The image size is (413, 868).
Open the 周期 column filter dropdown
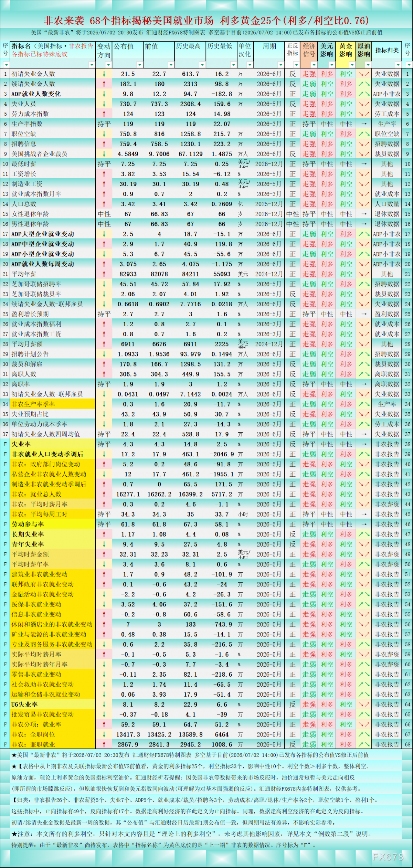(281, 64)
